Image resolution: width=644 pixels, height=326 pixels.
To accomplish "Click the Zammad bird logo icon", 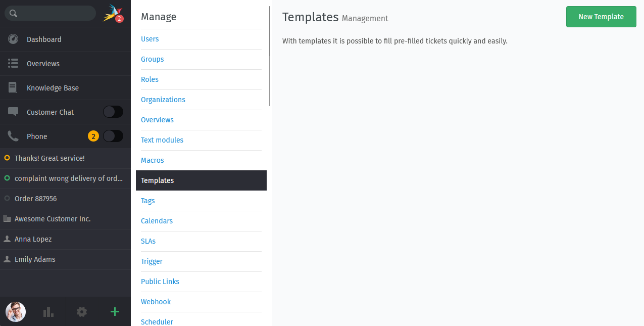I will coord(113,13).
